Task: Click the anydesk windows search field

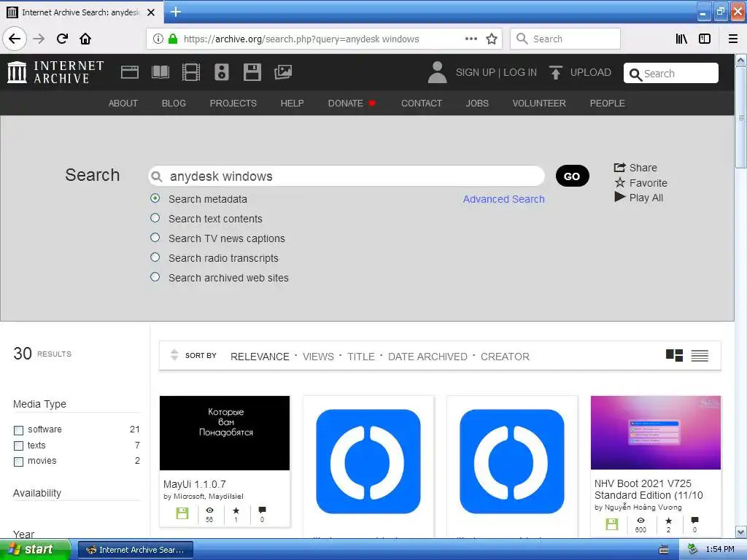Action: (347, 176)
